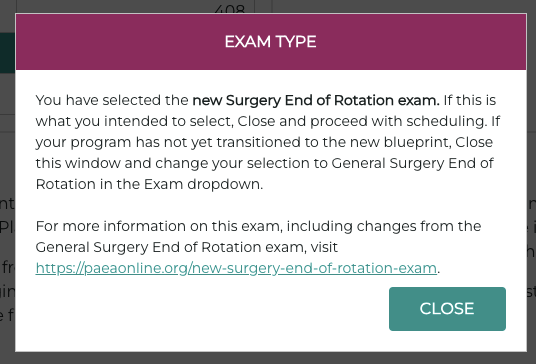Click the dimmed overlay below the dialog
This screenshot has width=536, height=364.
coord(268,358)
